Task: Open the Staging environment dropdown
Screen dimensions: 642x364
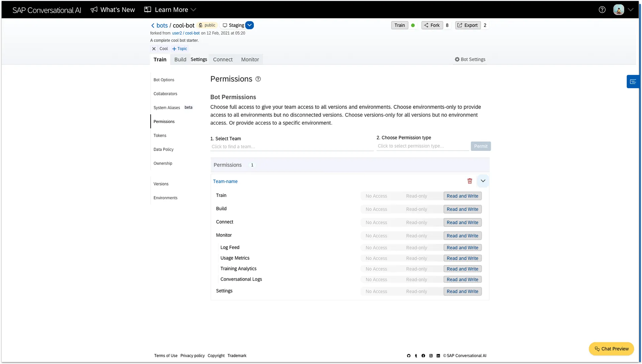Action: (249, 25)
